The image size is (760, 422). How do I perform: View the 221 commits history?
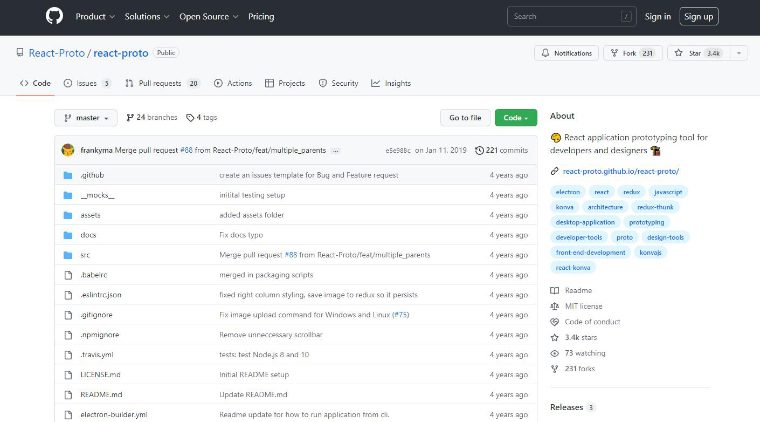click(501, 150)
